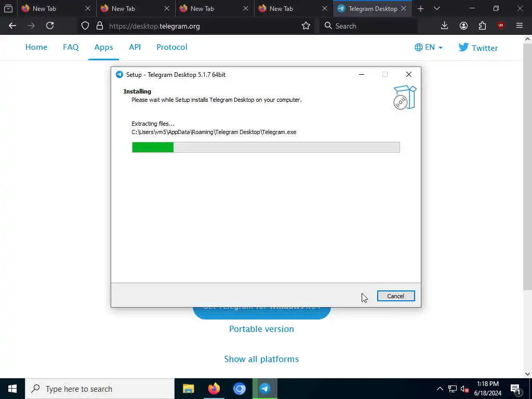Image resolution: width=532 pixels, height=399 pixels.
Task: Cancel the Telegram Desktop installation
Action: [x=395, y=296]
